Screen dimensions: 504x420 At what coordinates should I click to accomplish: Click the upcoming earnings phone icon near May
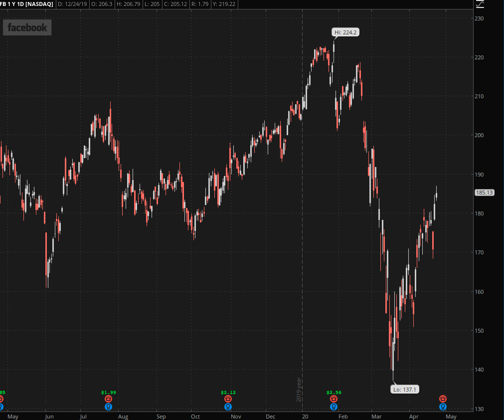[443, 399]
